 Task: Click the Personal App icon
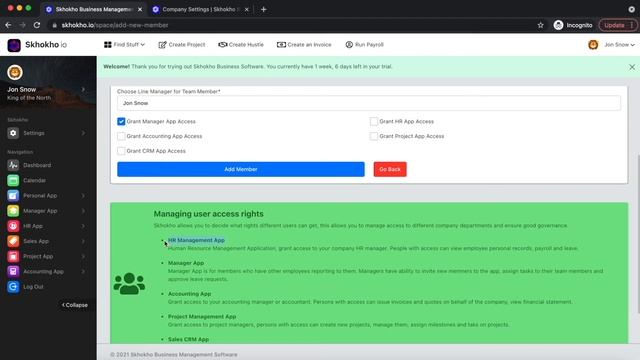pos(13,196)
